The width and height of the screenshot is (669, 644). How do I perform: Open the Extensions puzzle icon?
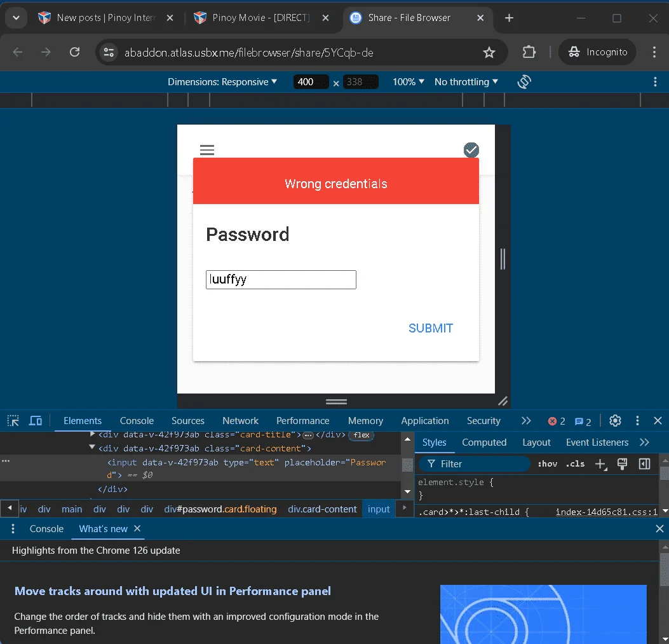tap(529, 52)
